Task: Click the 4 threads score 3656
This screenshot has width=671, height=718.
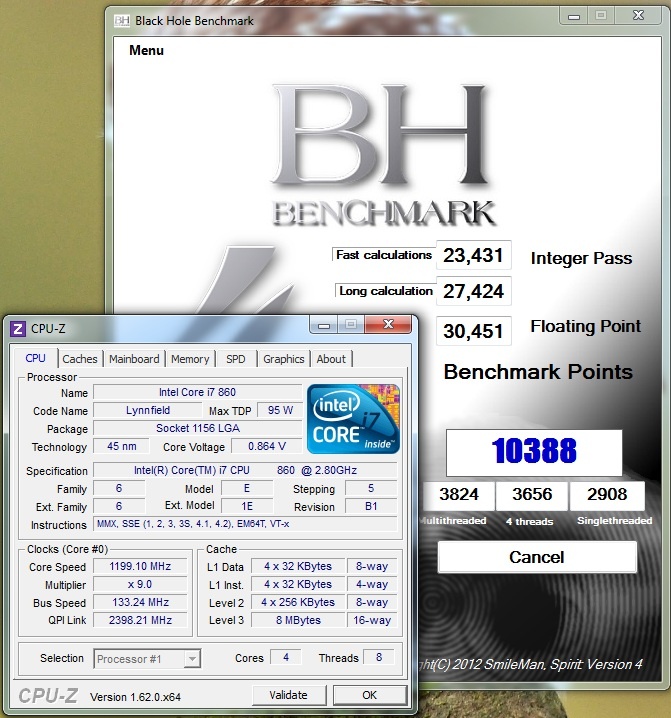Action: pos(532,495)
